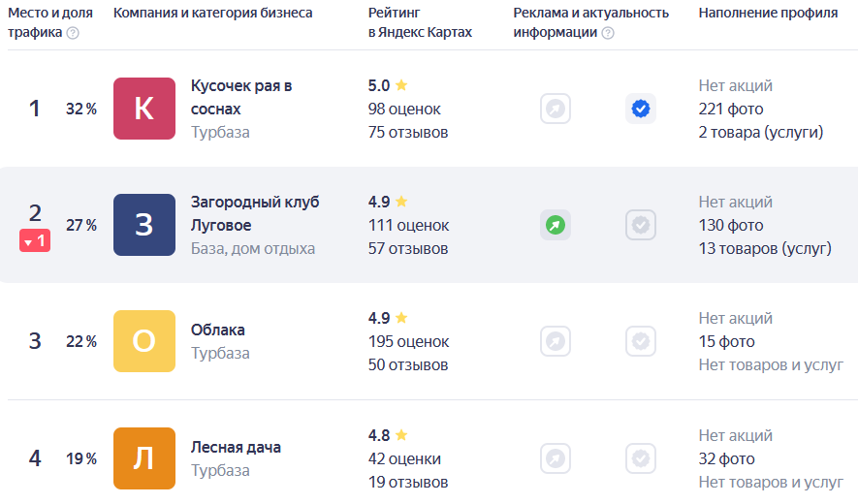Open the "Лесная дача" company name
Viewport: 858px width, 504px height.
(x=236, y=447)
